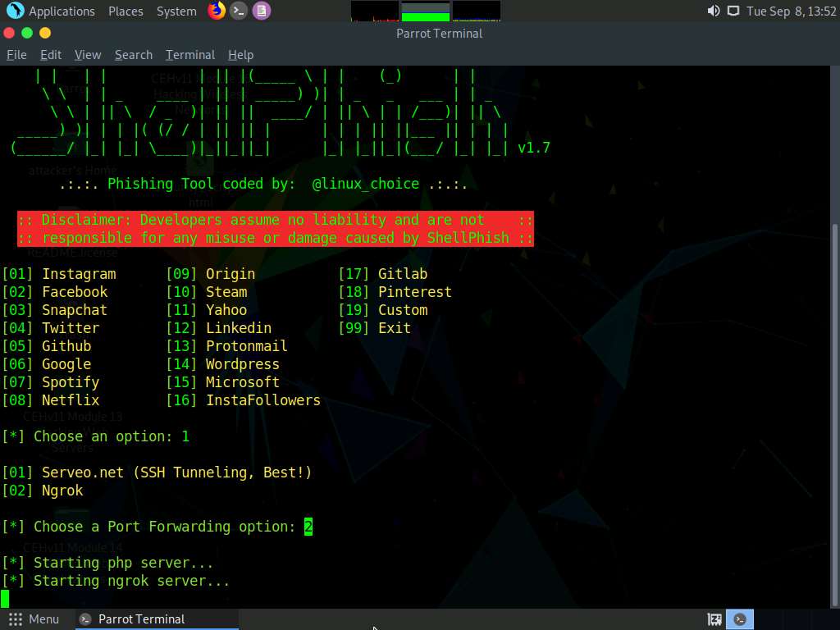Click the '[12] Linkedin' option text
Viewport: 840px width, 630px height.
pos(219,328)
